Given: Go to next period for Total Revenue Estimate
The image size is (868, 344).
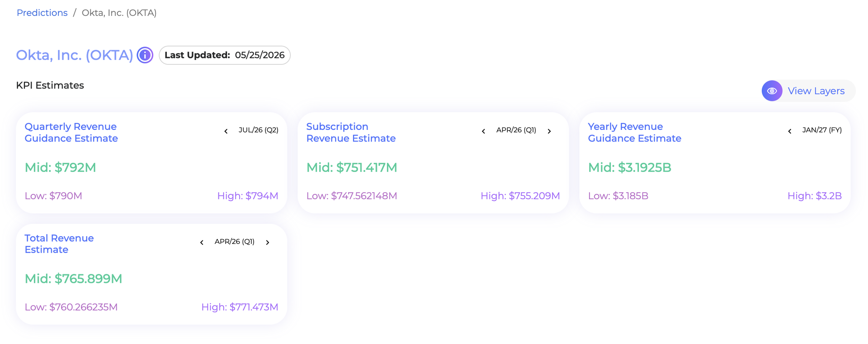Looking at the screenshot, I should pos(268,243).
